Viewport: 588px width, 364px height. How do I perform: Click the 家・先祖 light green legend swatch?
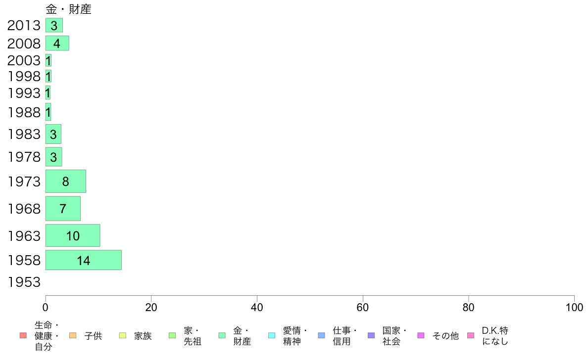coord(172,335)
